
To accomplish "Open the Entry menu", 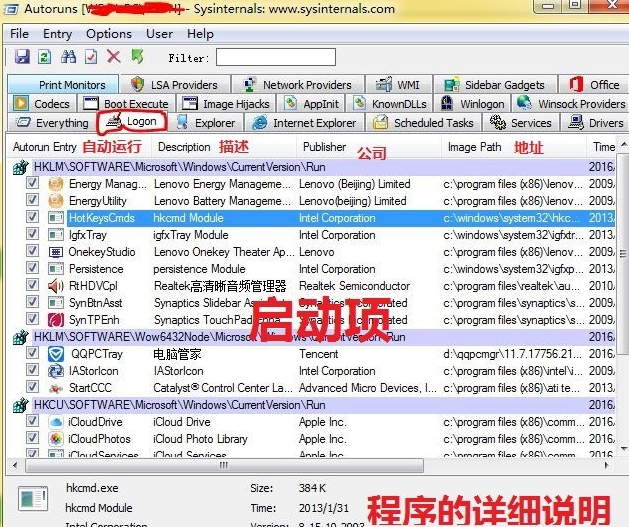I will (x=57, y=34).
